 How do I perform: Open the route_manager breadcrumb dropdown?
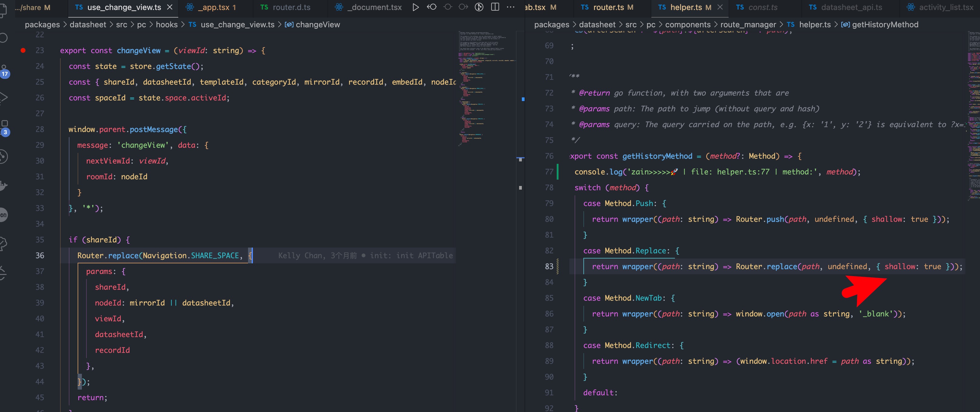(x=748, y=24)
